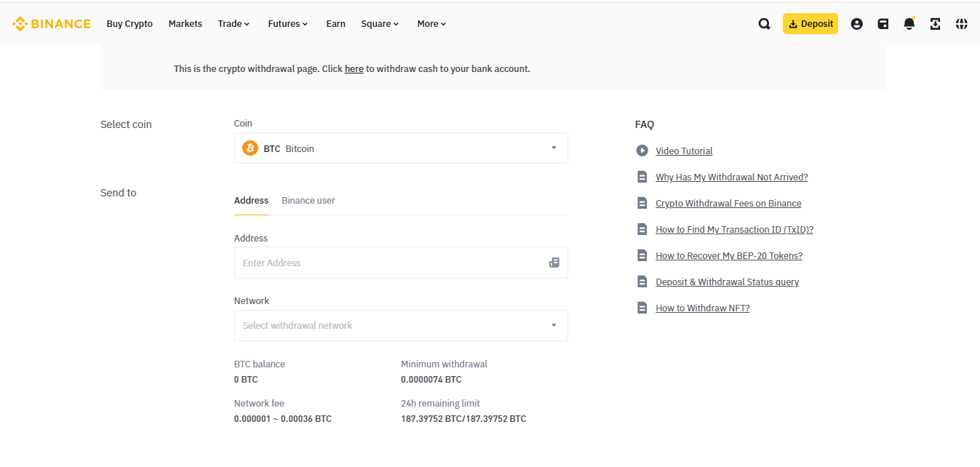Click the search magnifier icon
This screenshot has height=467, width=980.
click(x=764, y=24)
